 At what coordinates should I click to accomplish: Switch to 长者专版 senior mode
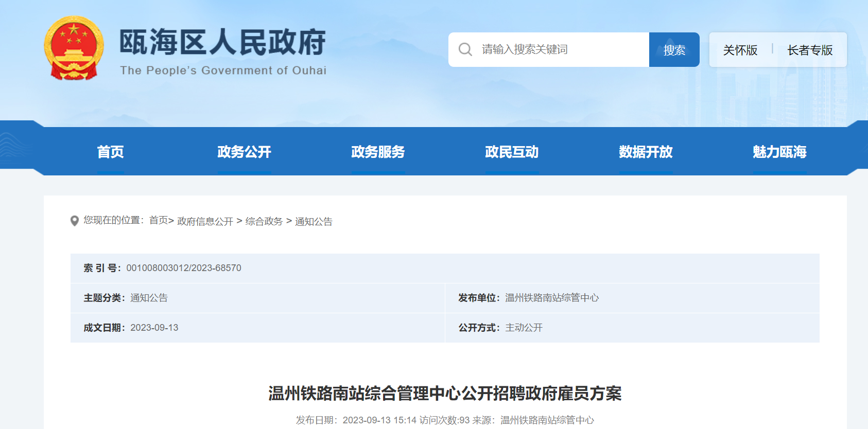[809, 50]
